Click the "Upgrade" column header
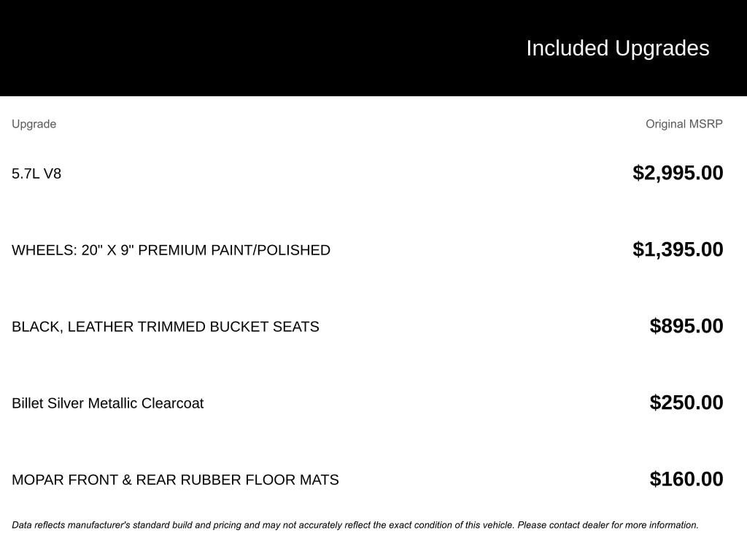 [x=34, y=124]
